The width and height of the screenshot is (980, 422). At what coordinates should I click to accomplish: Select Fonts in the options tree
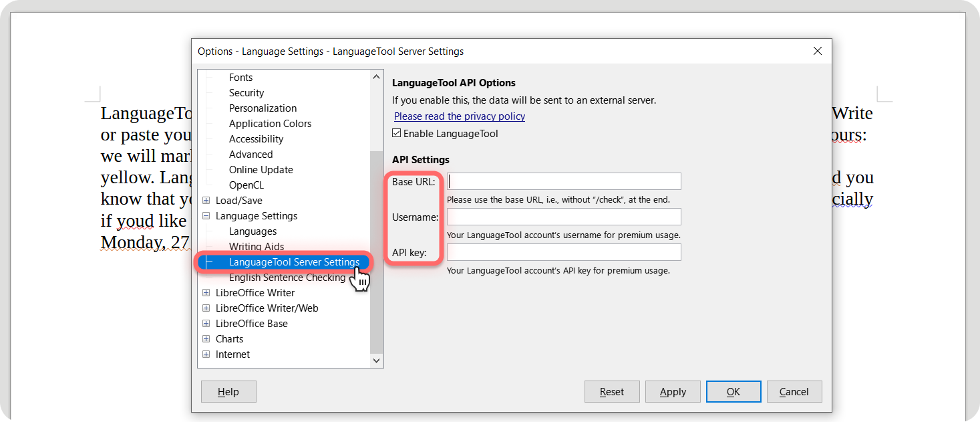pyautogui.click(x=240, y=78)
